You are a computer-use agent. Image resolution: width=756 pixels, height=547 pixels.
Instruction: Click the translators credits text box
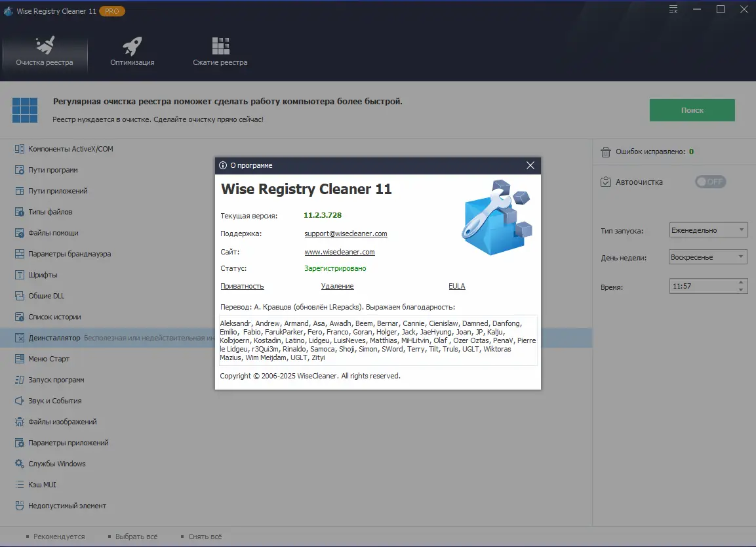pyautogui.click(x=378, y=340)
